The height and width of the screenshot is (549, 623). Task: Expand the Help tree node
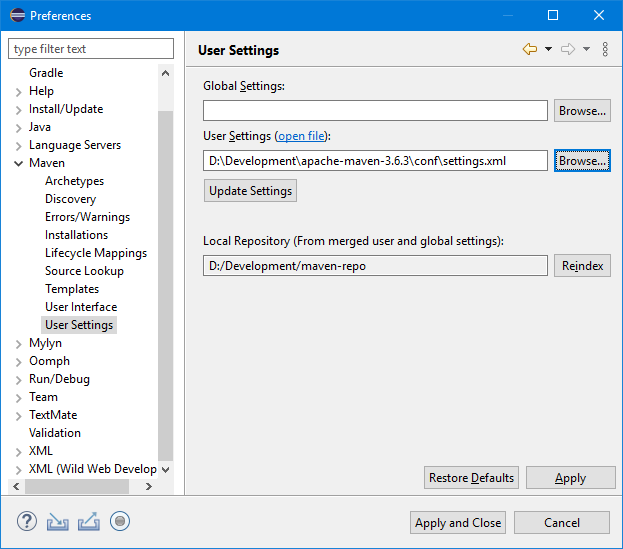click(18, 92)
